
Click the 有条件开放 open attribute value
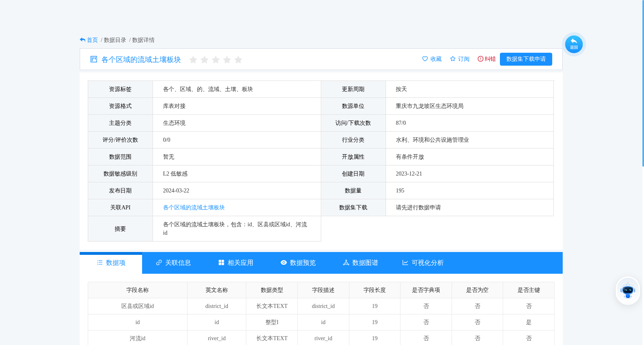point(410,157)
